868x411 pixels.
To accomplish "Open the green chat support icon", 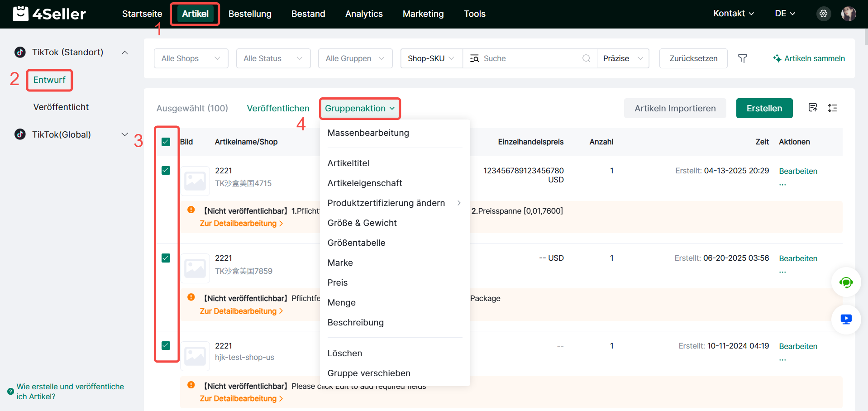I will tap(845, 282).
